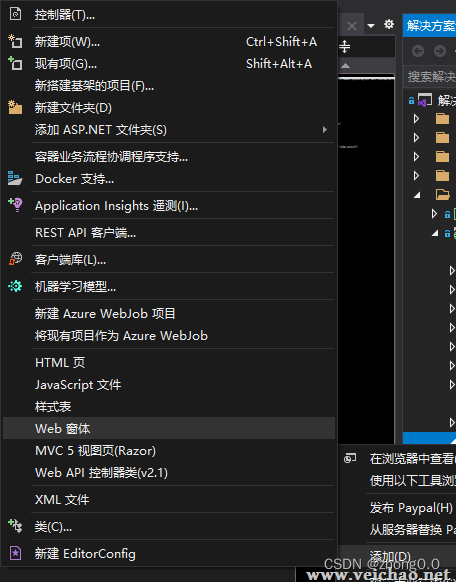
Task: Select Application Insights 遥测(I)... entry
Action: (169, 206)
